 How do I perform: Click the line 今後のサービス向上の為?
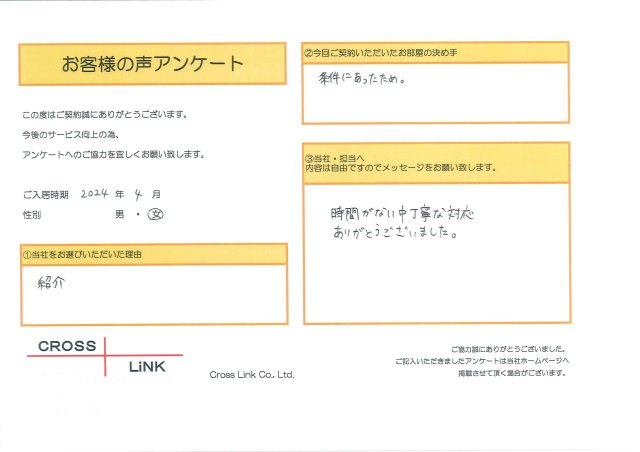coord(71,135)
